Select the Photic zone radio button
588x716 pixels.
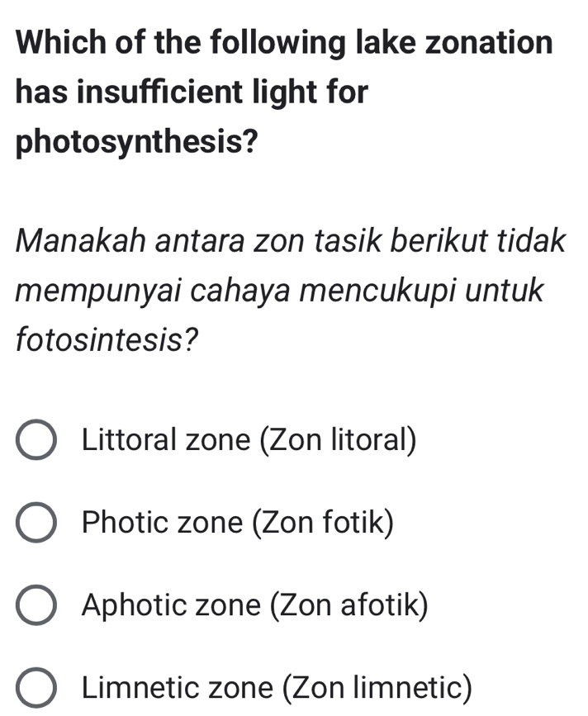36,522
